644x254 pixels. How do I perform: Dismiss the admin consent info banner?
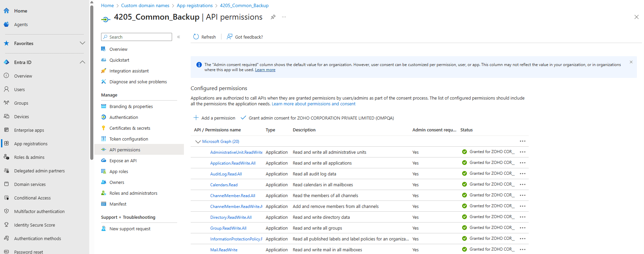point(631,62)
